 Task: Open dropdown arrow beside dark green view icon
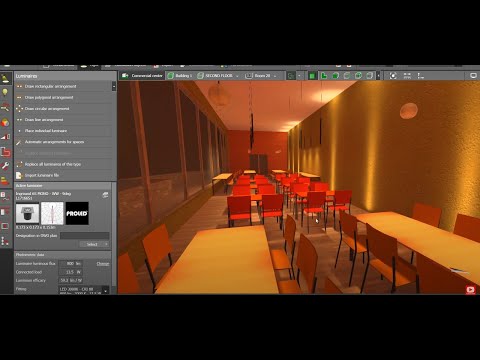coord(299,76)
